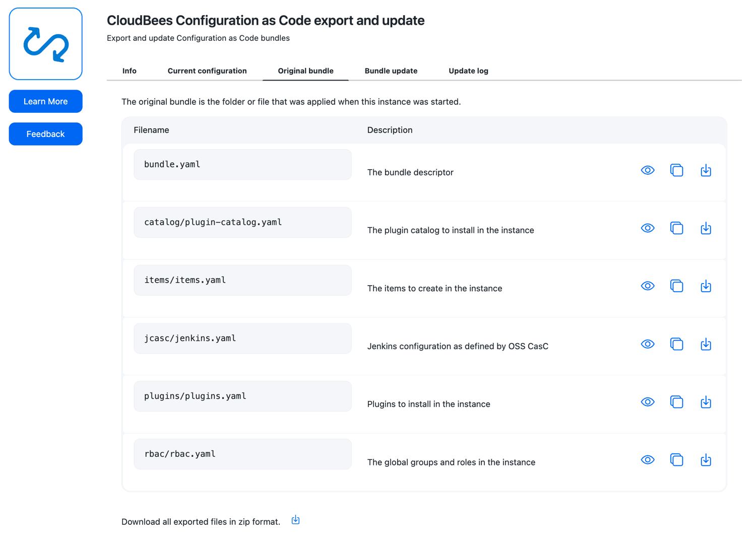The height and width of the screenshot is (547, 756).
Task: Show the jcasc/jenkins.yaml file contents
Action: pyautogui.click(x=648, y=344)
